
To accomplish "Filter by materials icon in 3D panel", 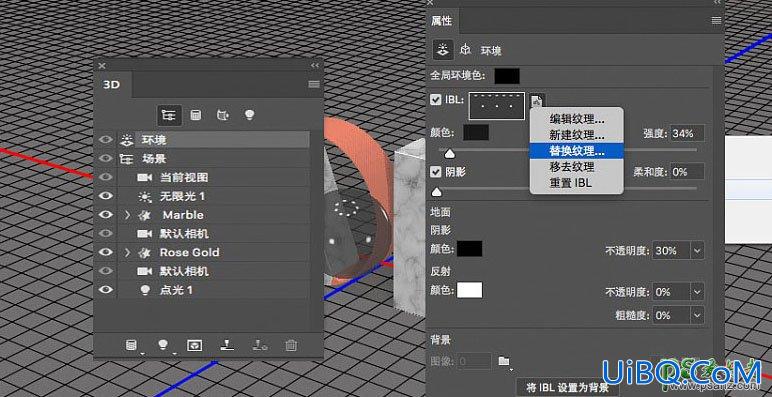I will tap(223, 115).
